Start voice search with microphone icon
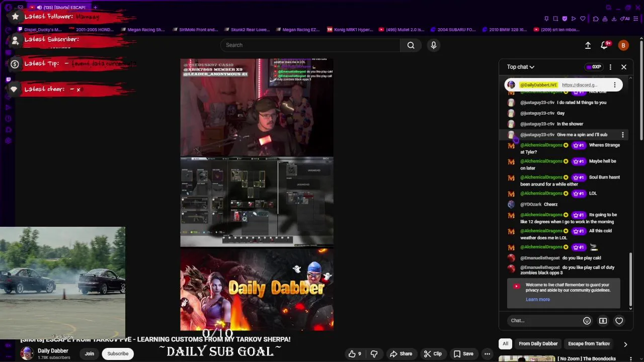 434,45
